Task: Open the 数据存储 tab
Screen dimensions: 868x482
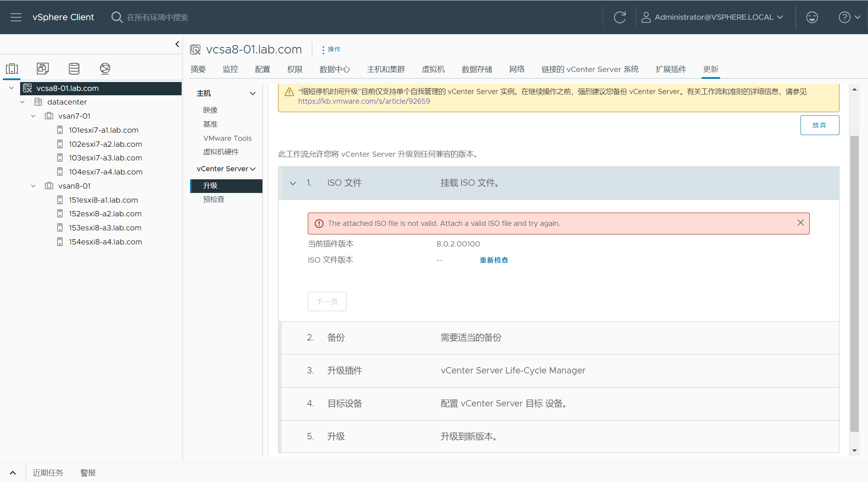Action: [477, 69]
